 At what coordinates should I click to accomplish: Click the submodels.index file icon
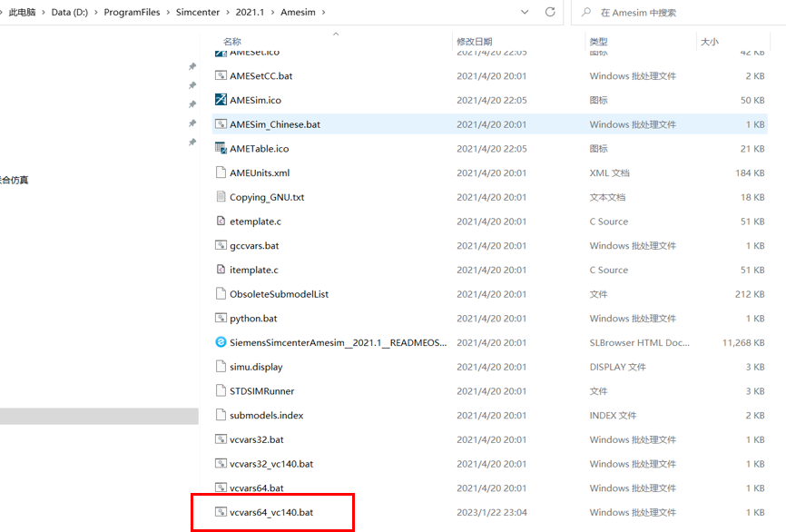click(x=221, y=415)
